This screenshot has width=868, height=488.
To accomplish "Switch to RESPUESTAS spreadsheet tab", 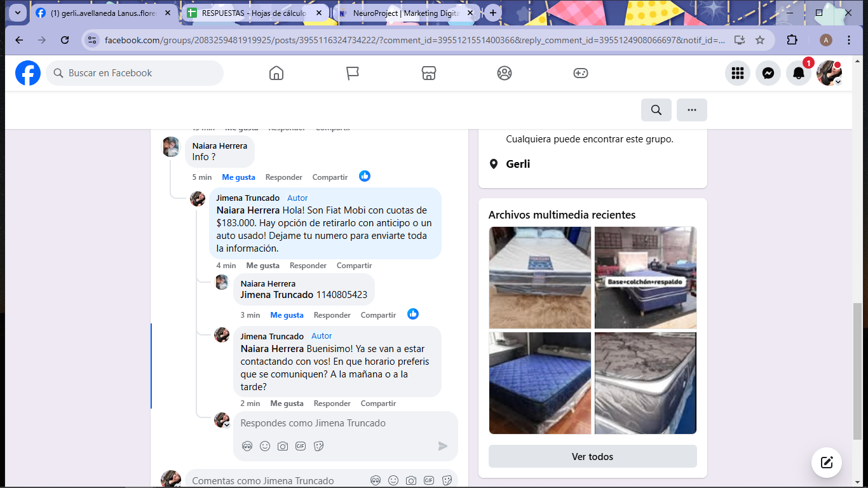I will 255,13.
